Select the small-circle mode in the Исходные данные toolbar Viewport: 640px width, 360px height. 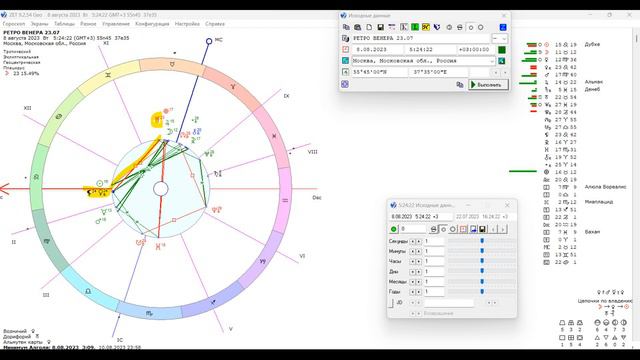click(x=471, y=27)
